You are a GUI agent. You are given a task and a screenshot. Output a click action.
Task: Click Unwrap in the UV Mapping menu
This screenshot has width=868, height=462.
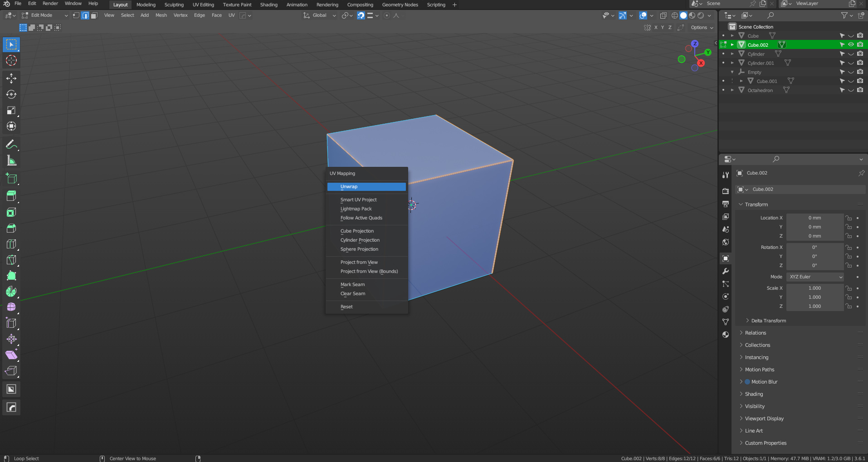tap(349, 187)
